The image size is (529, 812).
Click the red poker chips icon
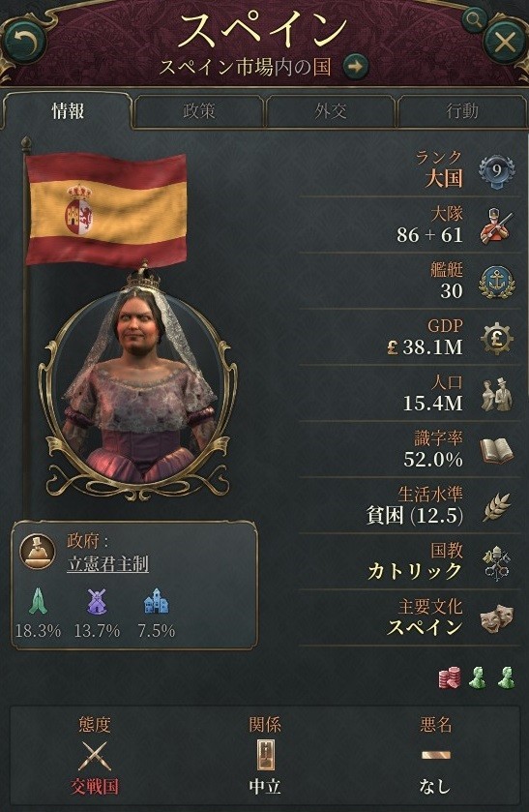(x=450, y=677)
